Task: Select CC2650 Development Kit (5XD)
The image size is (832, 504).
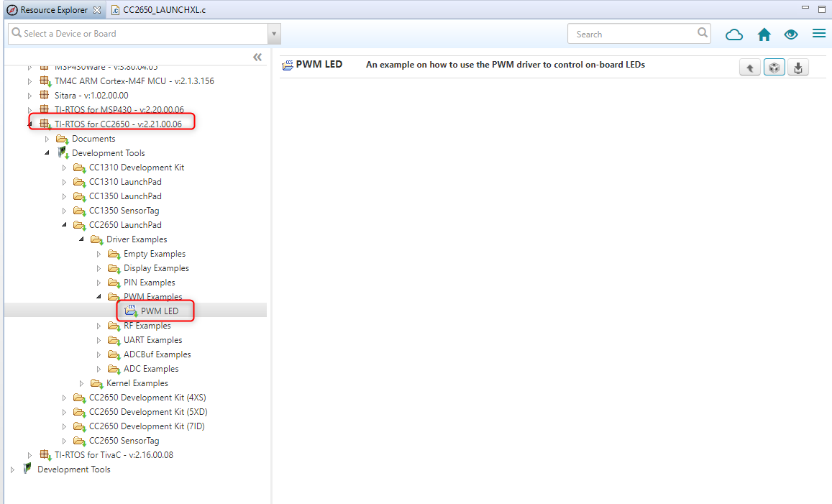Action: [148, 412]
